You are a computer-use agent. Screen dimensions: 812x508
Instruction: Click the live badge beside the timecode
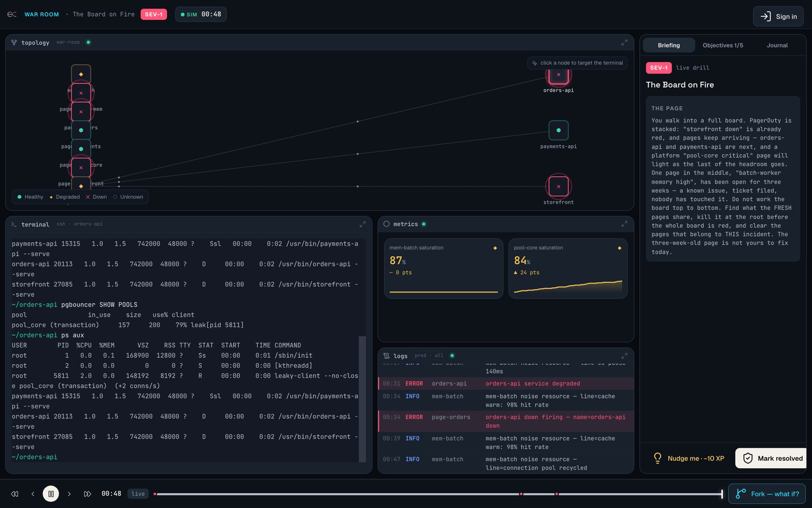coord(138,494)
